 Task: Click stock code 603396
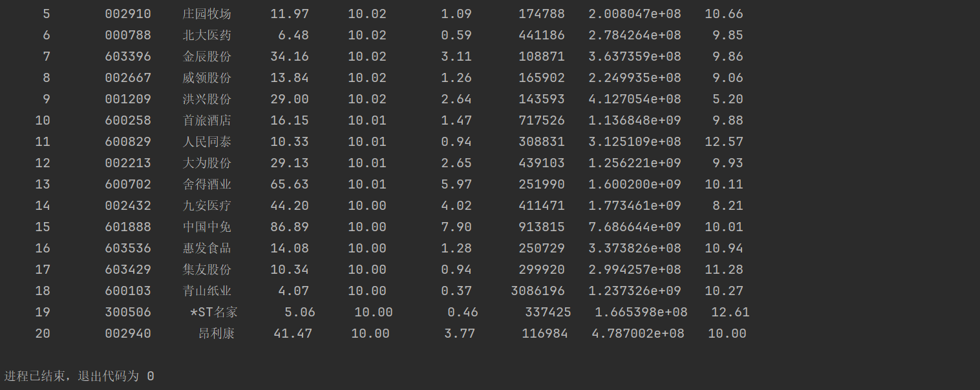click(128, 56)
